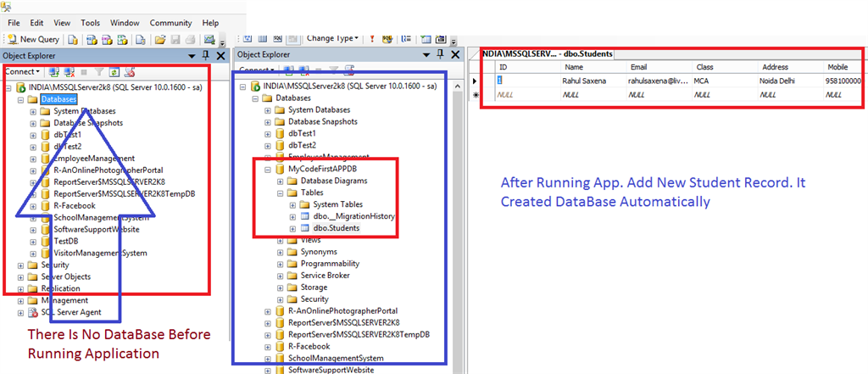Open window position arrow of left Object Explorer
868x374 pixels.
tap(192, 55)
